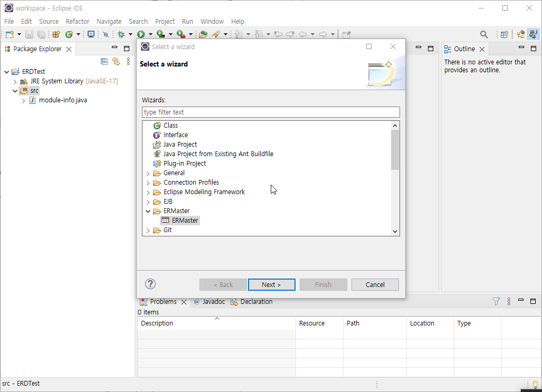542x392 pixels.
Task: Click the magnifier Quick Access search icon
Action: coord(484,34)
